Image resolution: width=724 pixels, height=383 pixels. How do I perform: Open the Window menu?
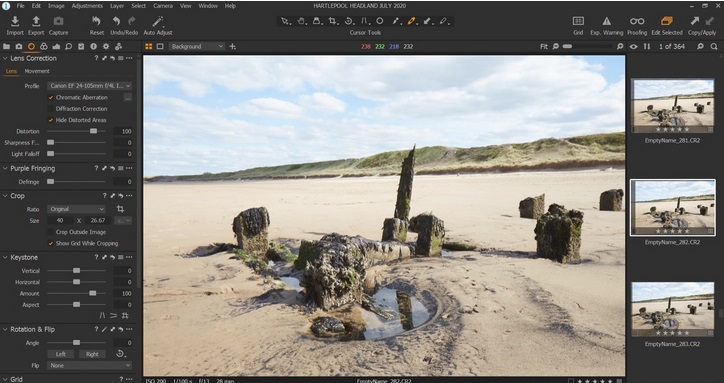(208, 6)
